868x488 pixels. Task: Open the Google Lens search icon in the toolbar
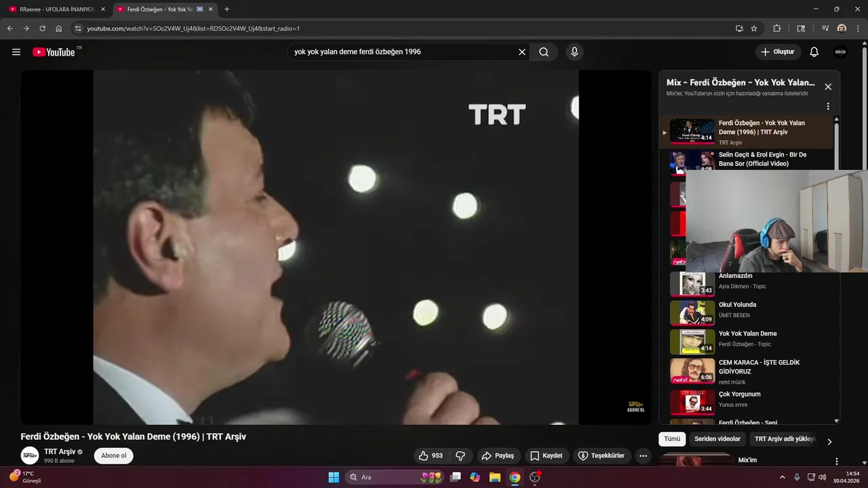tap(801, 28)
